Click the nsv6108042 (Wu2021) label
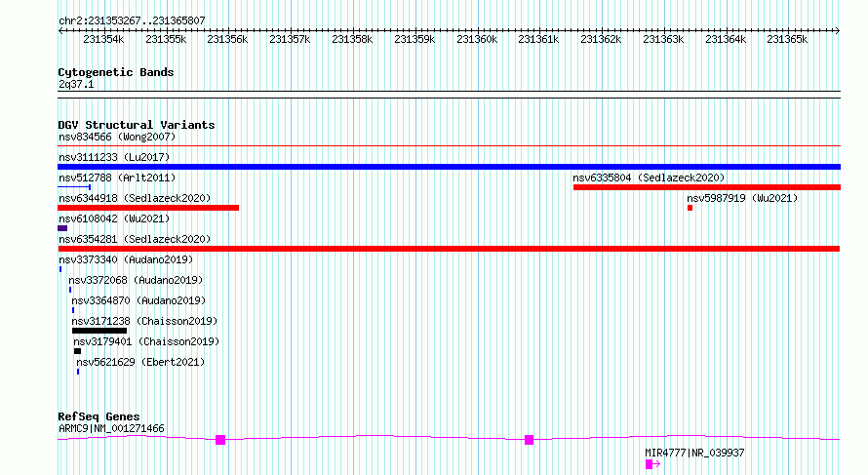This screenshot has width=868, height=475. tap(114, 218)
